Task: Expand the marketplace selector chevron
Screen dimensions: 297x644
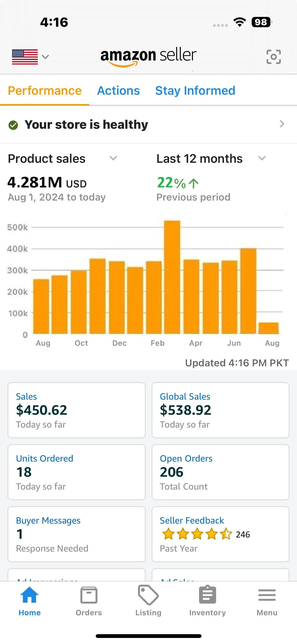Action: [x=45, y=57]
